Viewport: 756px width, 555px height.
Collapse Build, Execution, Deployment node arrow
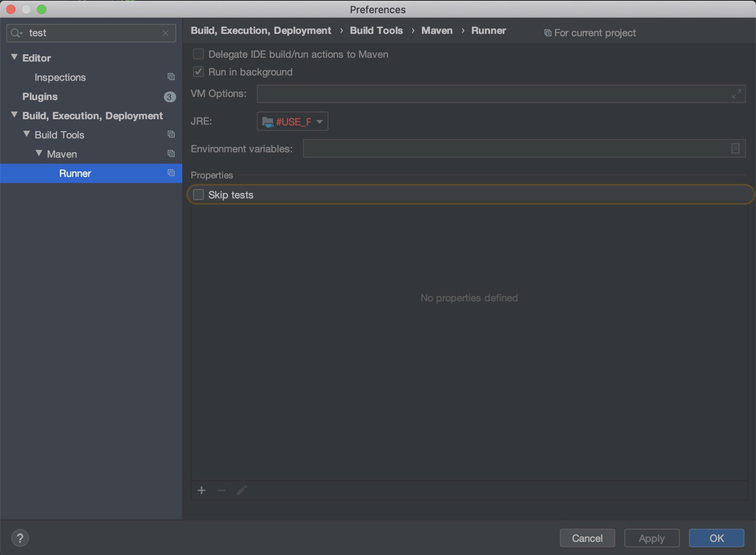click(15, 115)
